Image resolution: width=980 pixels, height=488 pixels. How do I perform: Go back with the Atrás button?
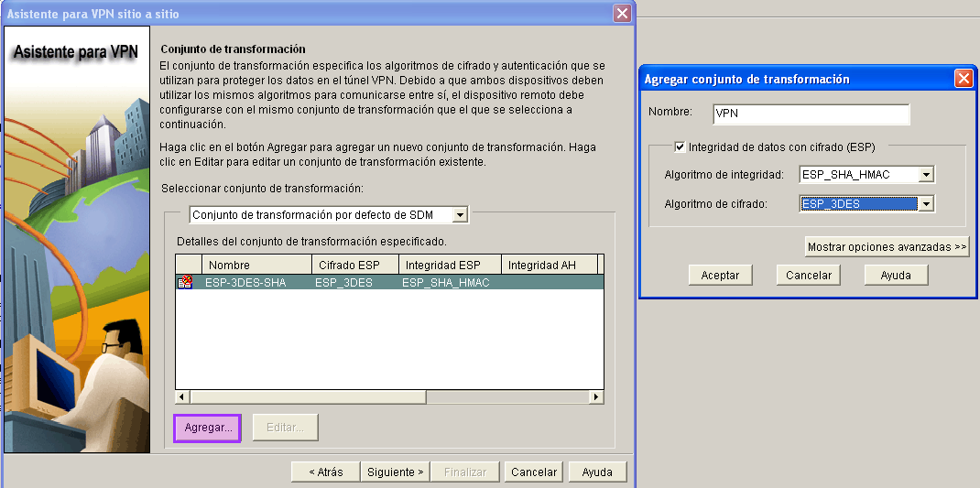(x=326, y=472)
